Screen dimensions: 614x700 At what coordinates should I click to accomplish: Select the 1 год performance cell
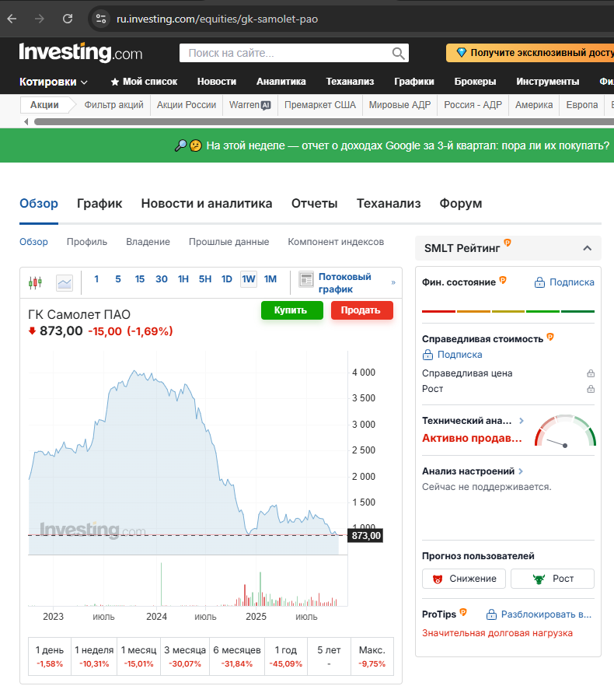tap(285, 656)
